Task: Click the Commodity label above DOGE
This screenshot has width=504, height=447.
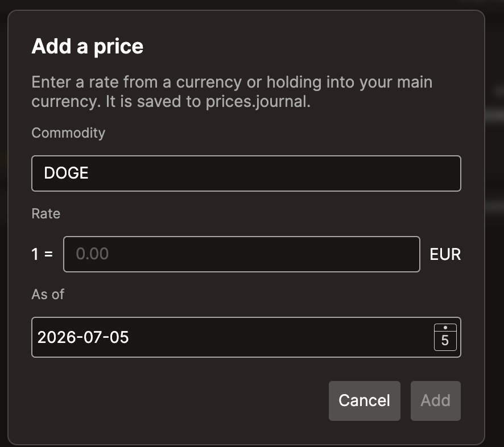Action: click(68, 133)
